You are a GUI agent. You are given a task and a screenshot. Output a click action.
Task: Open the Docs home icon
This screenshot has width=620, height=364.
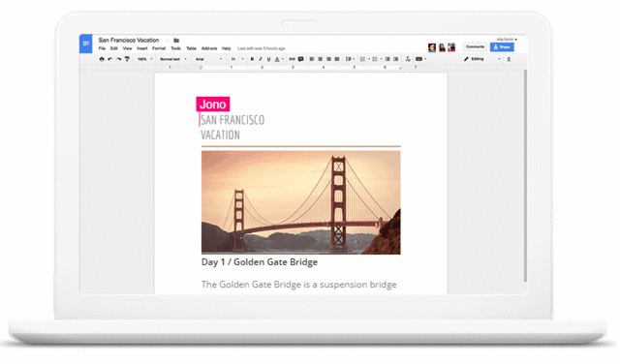(x=86, y=44)
